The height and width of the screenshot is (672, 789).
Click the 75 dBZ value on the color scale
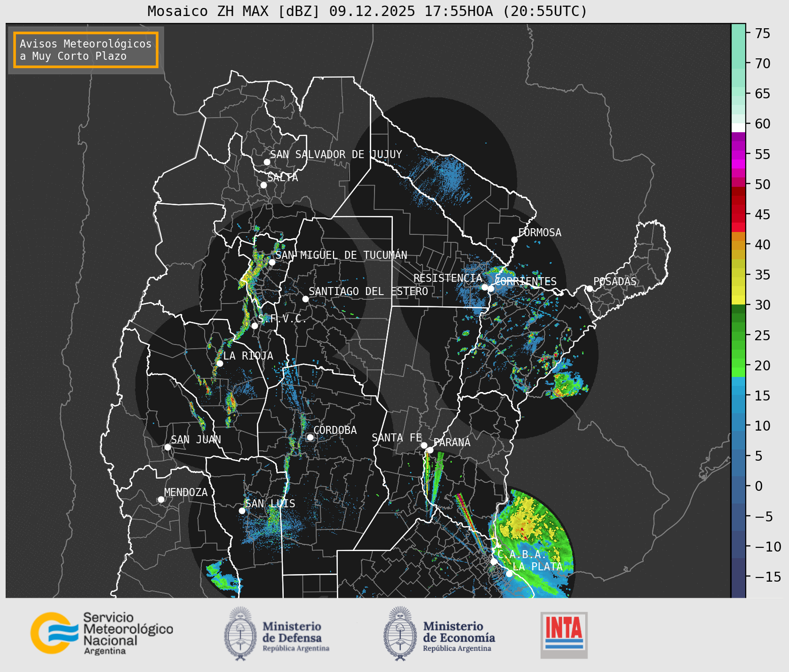[x=763, y=33]
